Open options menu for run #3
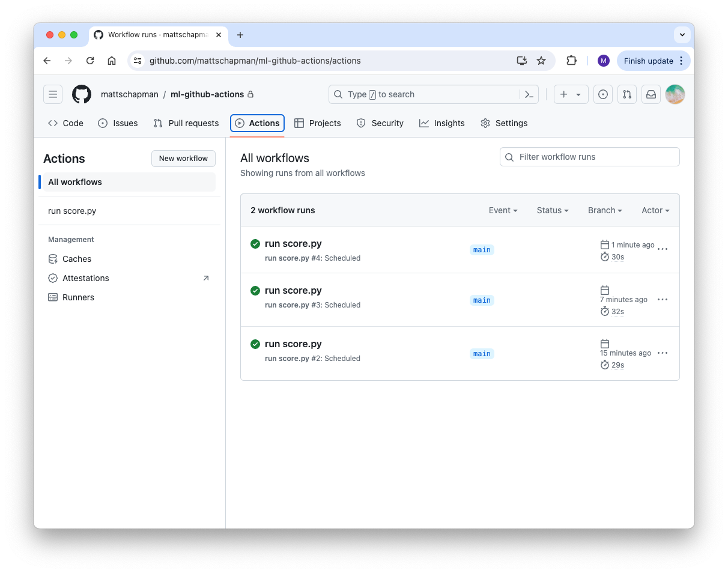 [x=663, y=300]
